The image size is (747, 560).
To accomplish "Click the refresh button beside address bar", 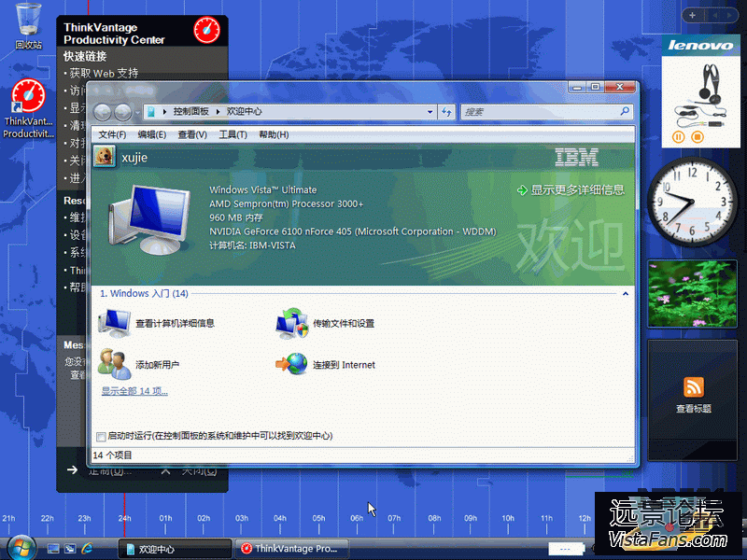I will 446,112.
